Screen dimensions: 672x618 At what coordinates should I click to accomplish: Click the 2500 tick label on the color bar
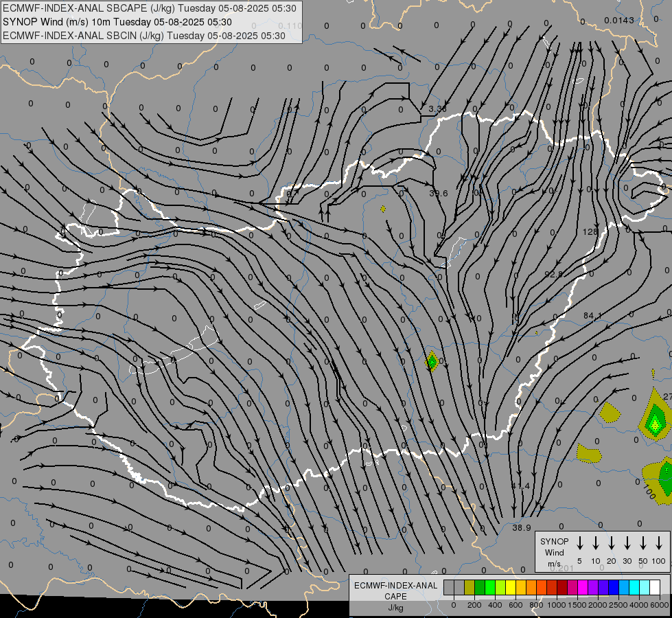[x=618, y=605]
